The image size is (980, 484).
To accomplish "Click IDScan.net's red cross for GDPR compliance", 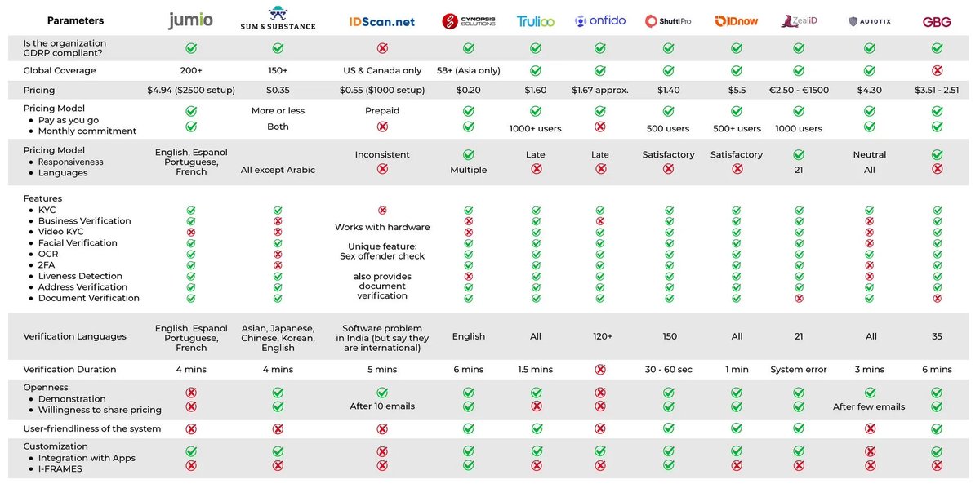I will (382, 48).
